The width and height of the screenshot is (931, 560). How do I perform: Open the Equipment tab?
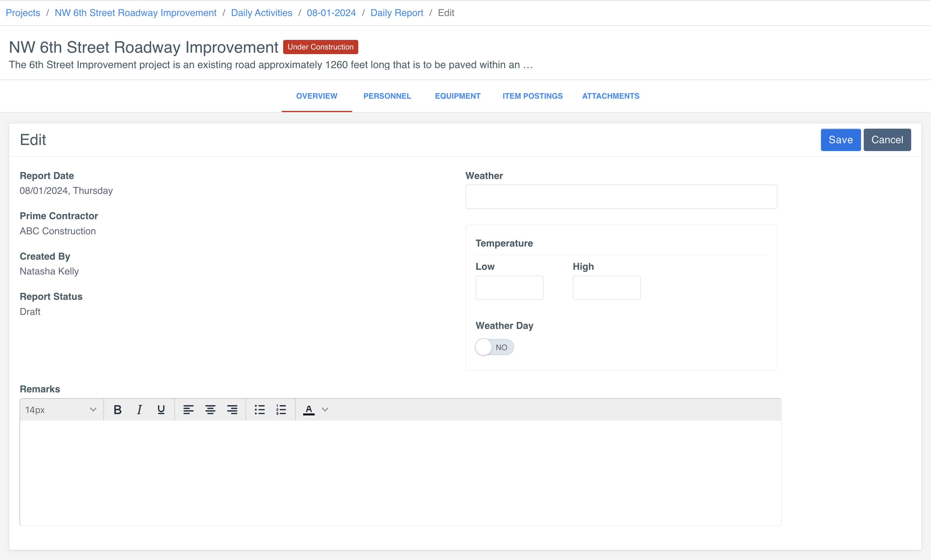457,96
